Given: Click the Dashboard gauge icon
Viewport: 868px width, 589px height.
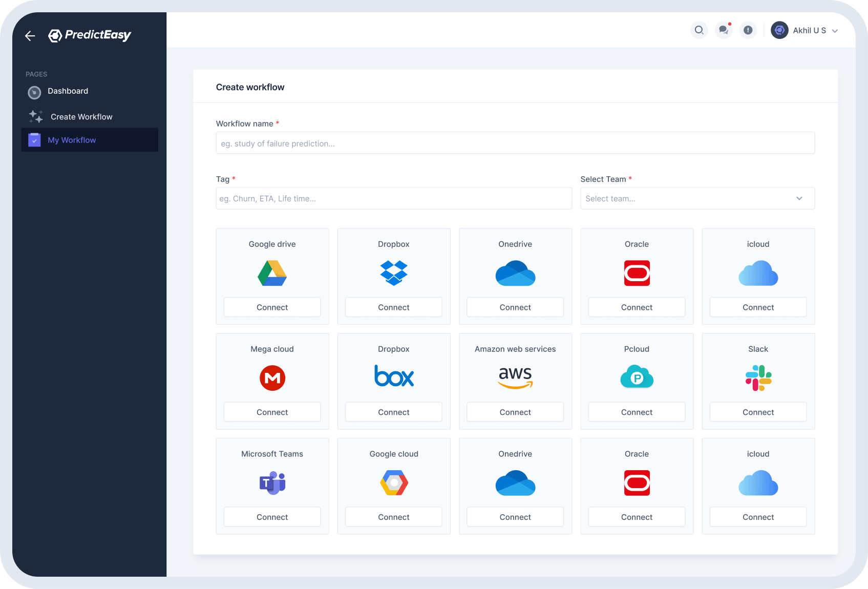Looking at the screenshot, I should point(34,92).
